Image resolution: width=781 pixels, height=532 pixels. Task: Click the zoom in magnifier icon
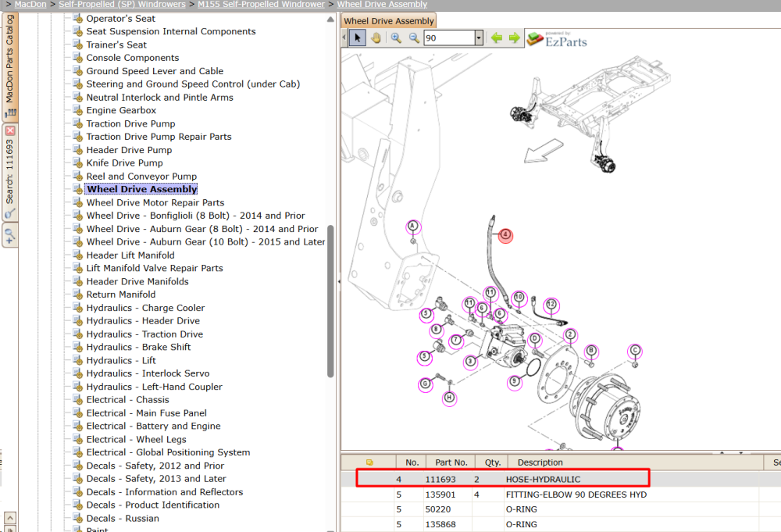point(396,37)
